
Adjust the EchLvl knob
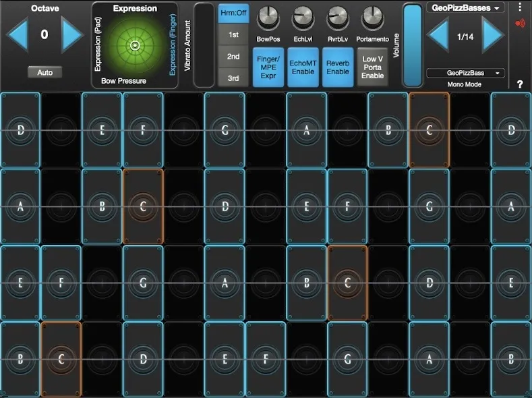[303, 18]
